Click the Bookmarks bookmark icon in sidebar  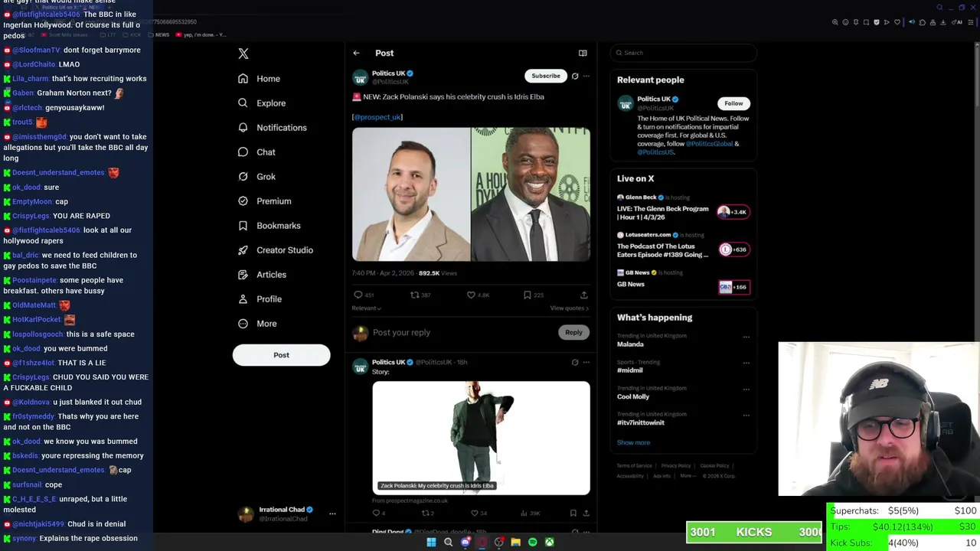click(x=243, y=226)
